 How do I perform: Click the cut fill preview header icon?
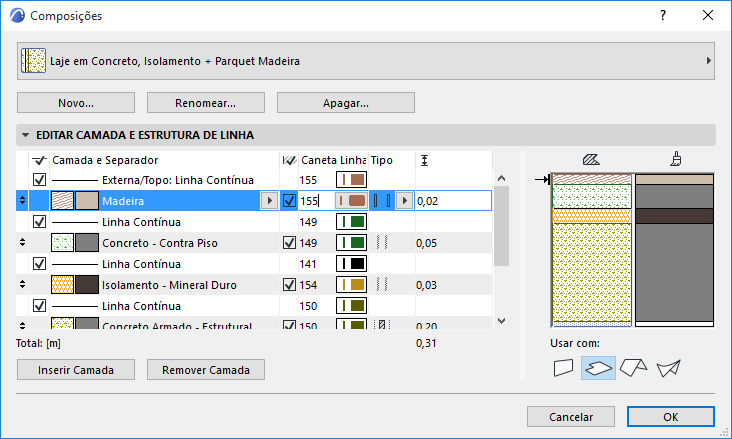pos(591,160)
